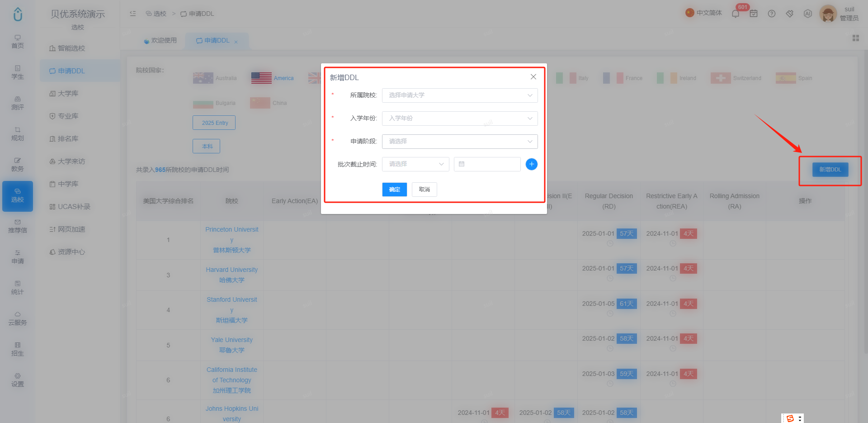Click the notification bell icon
Image resolution: width=868 pixels, height=423 pixels.
[735, 14]
